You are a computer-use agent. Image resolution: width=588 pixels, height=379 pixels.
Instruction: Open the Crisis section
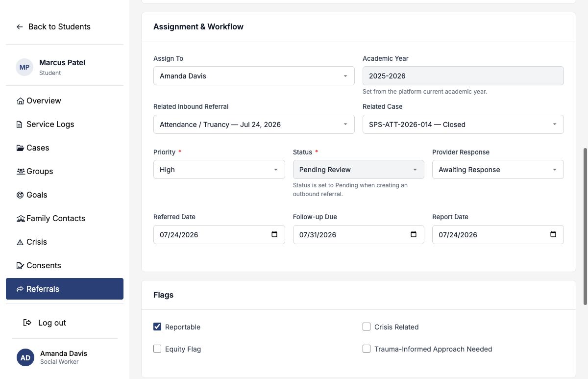(65, 242)
